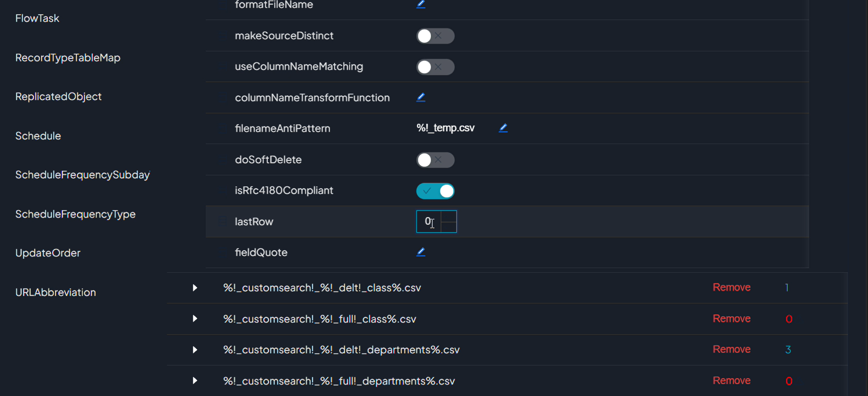Expand the %!_customsearch!_%!_full!_departments%.csv row
Viewport: 868px width, 396px height.
click(195, 380)
